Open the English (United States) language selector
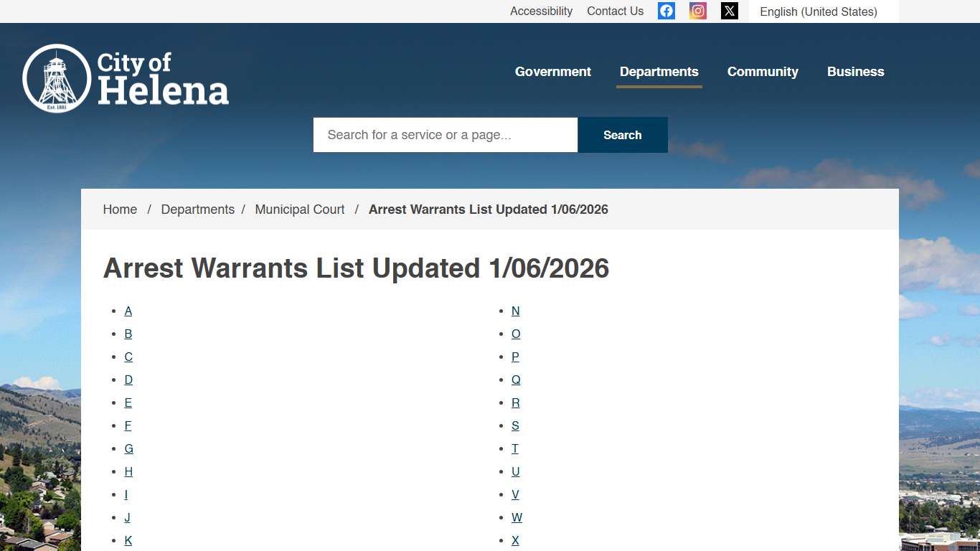This screenshot has height=551, width=980. (x=819, y=11)
